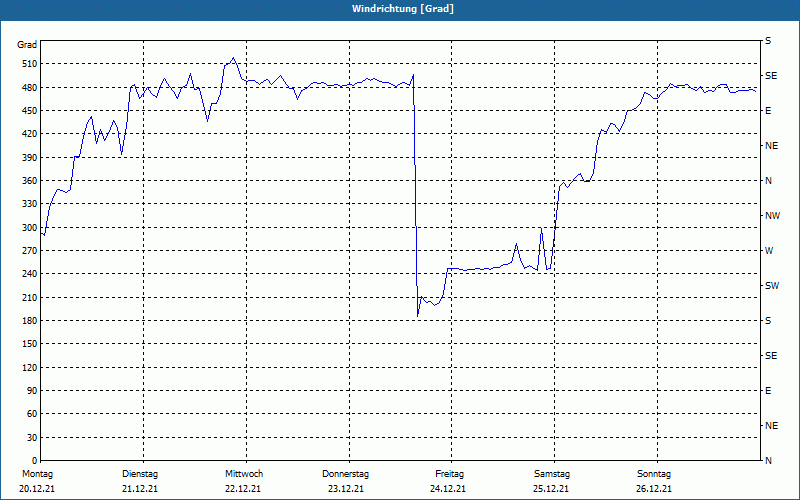
Task: Click the 120 axis label
Action: [x=29, y=367]
